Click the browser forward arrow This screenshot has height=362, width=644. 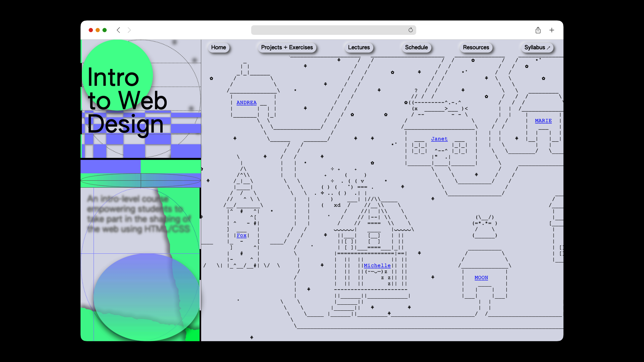click(129, 30)
